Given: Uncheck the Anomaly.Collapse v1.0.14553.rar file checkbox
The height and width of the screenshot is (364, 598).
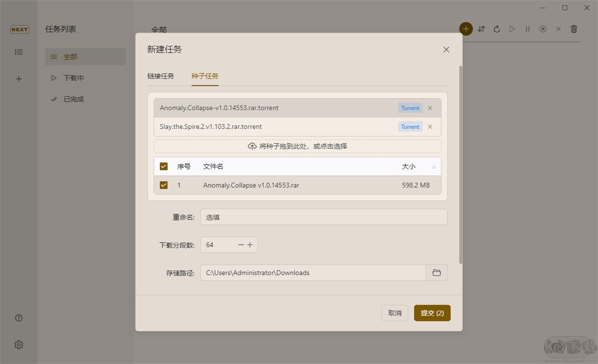Looking at the screenshot, I should 164,185.
